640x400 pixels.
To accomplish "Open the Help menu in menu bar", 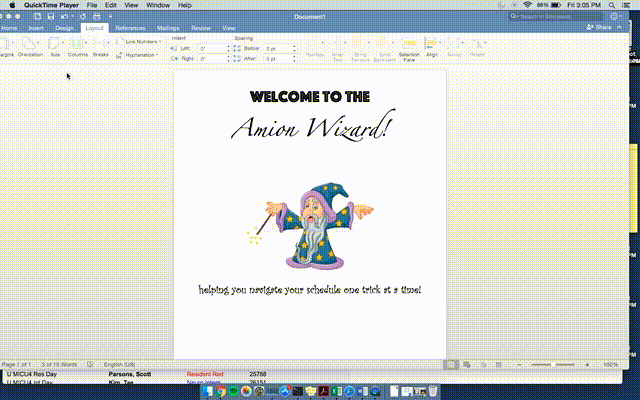I will [x=184, y=5].
